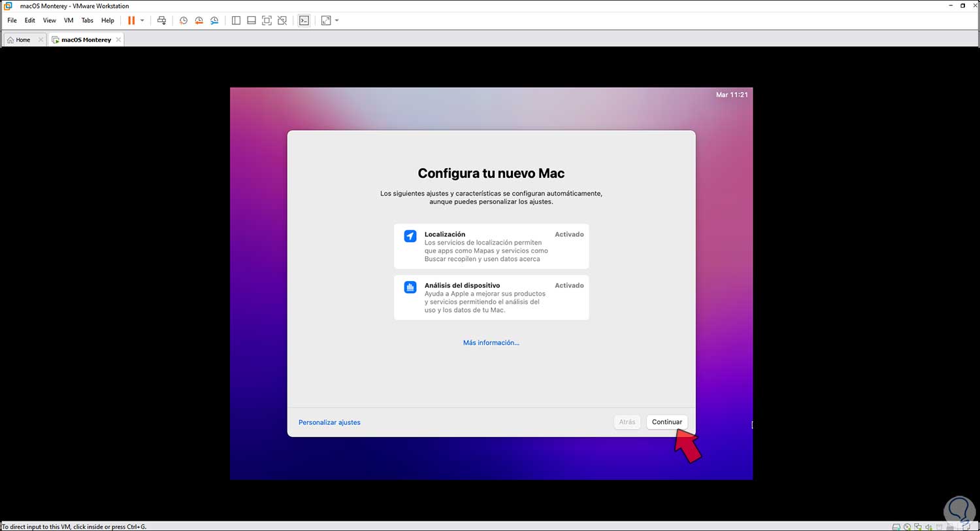This screenshot has width=980, height=531.
Task: Toggle the console view icon
Action: 304,20
